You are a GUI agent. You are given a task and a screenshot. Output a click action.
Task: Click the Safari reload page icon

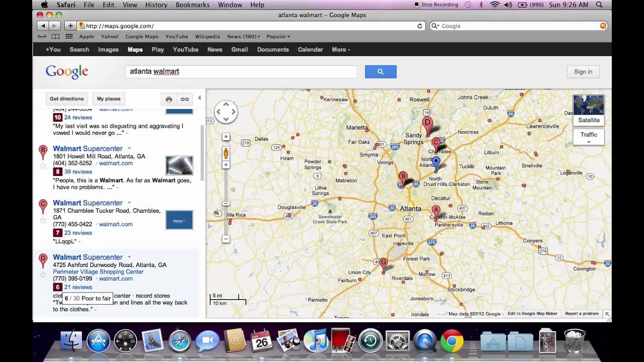point(420,26)
